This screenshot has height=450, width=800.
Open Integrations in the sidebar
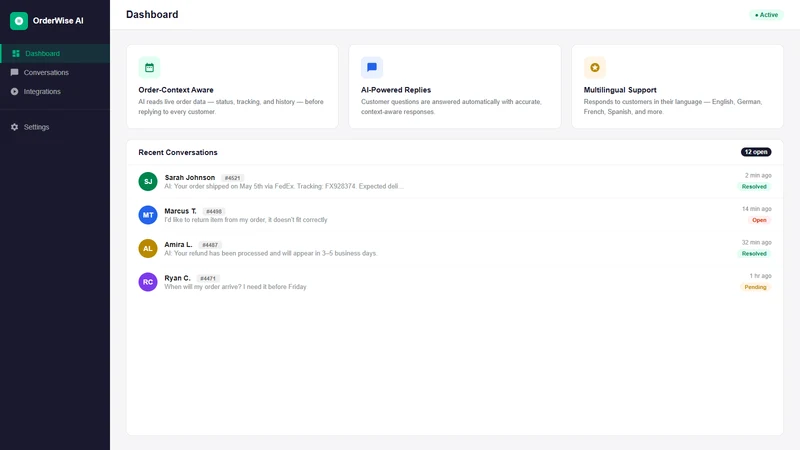pyautogui.click(x=55, y=91)
